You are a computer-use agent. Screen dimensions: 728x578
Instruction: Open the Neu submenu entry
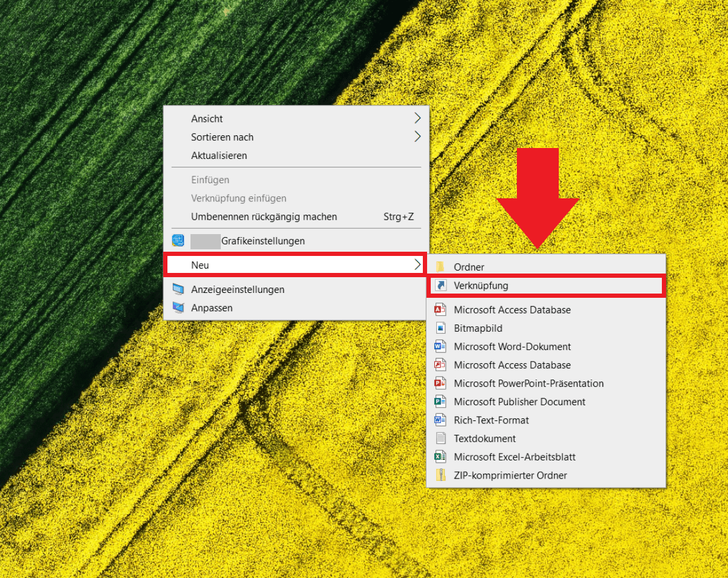[297, 265]
